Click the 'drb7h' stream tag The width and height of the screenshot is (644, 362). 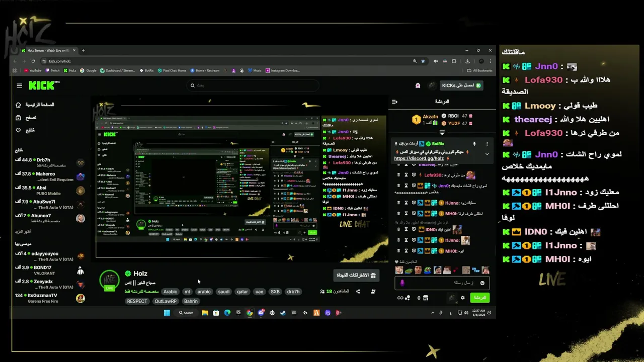coord(293,292)
